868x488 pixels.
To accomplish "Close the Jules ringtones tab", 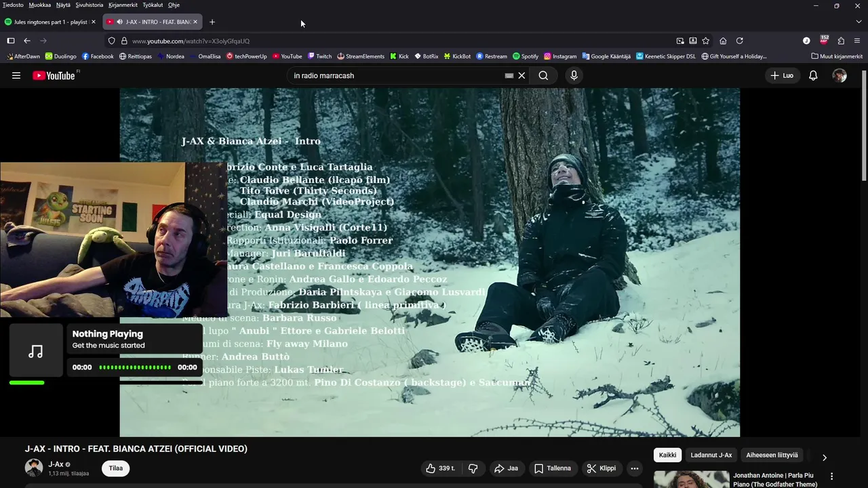I will coord(93,22).
